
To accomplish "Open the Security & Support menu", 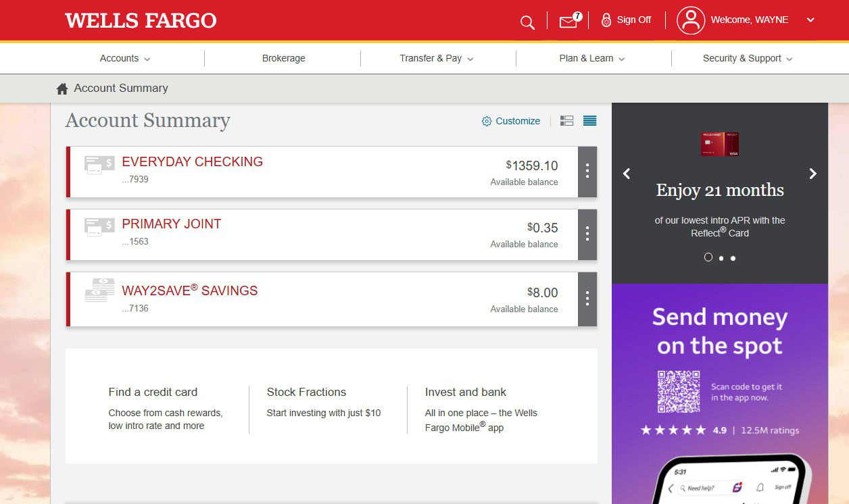I will [747, 59].
